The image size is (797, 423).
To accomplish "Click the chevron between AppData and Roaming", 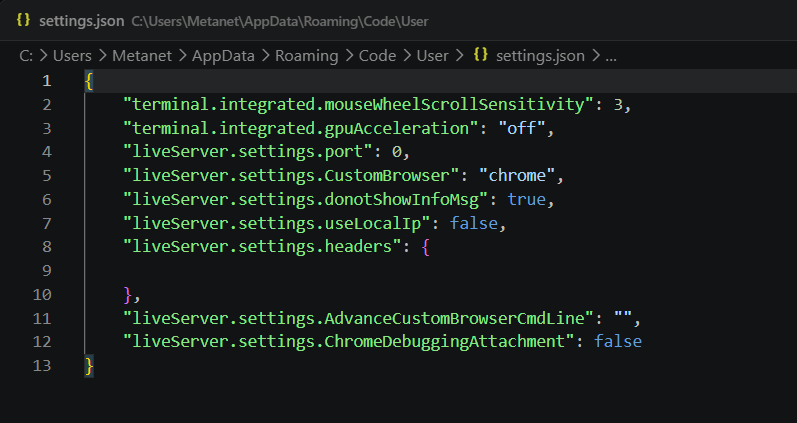I will [x=265, y=55].
